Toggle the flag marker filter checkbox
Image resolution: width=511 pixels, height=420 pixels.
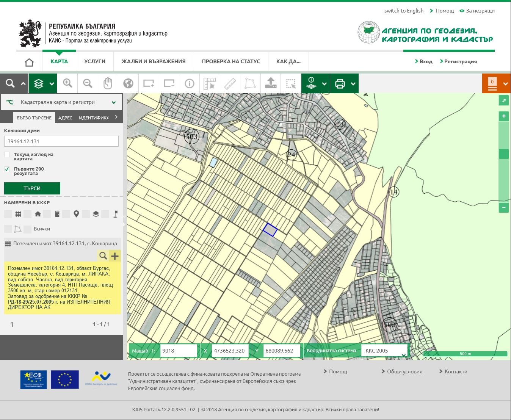click(x=105, y=214)
